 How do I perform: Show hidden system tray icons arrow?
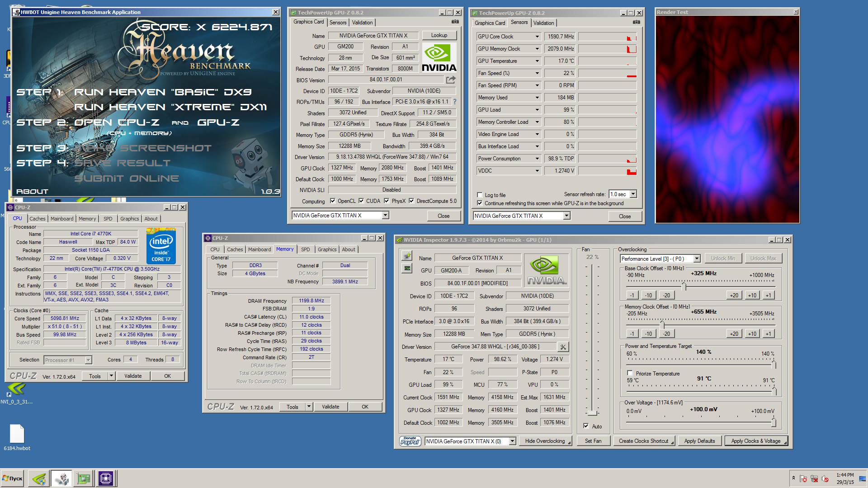(793, 478)
